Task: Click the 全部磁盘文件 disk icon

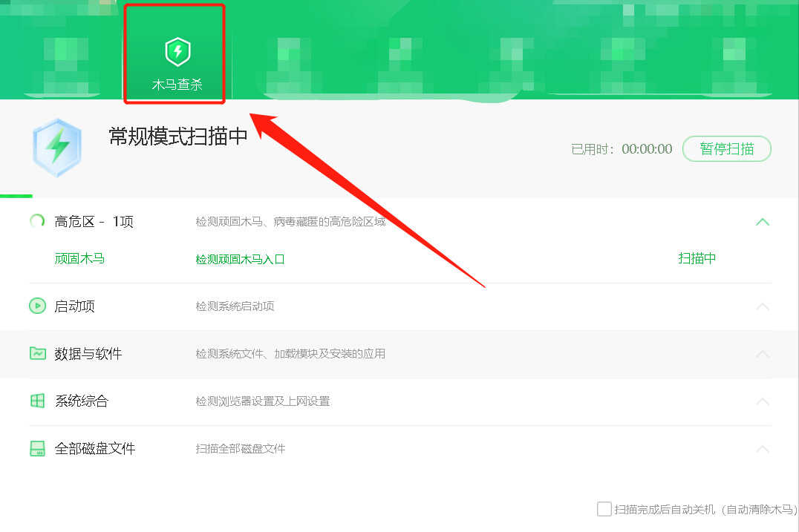Action: coord(38,448)
